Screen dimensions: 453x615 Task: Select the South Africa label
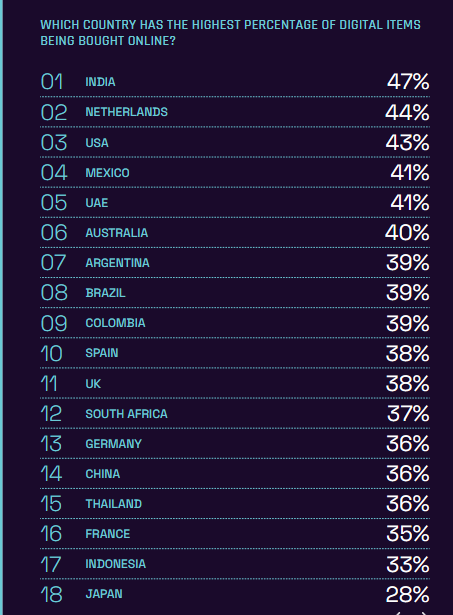[x=126, y=414]
